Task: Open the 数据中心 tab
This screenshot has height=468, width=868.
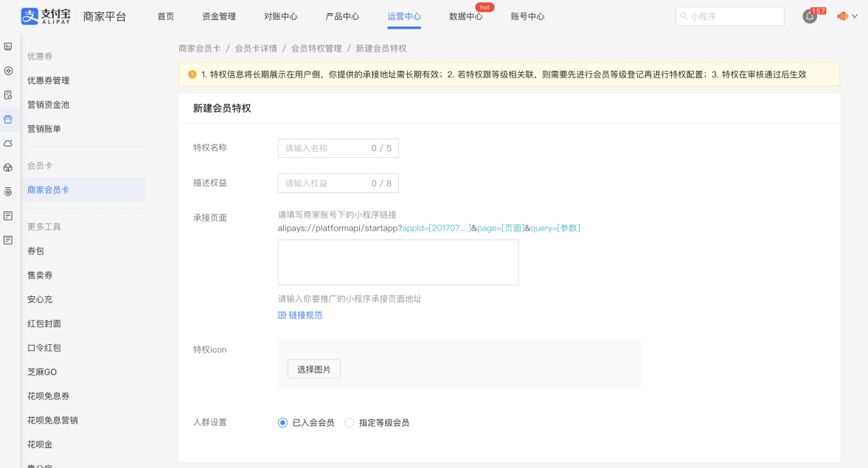Action: coord(466,17)
